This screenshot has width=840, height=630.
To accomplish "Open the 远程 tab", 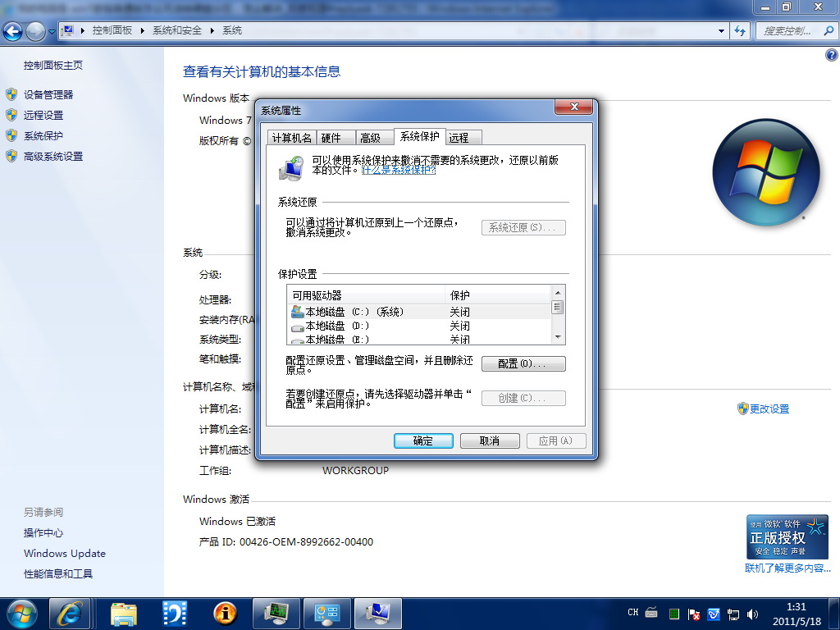I will 459,138.
